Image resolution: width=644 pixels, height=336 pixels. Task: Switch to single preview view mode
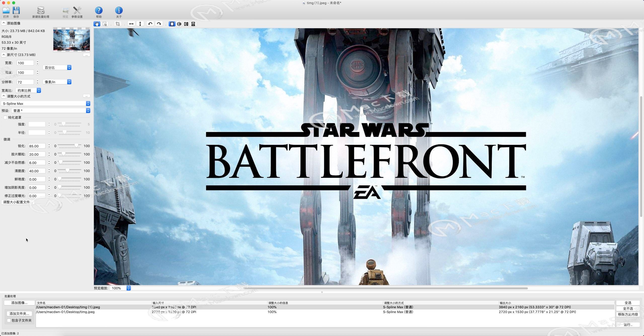(x=172, y=24)
